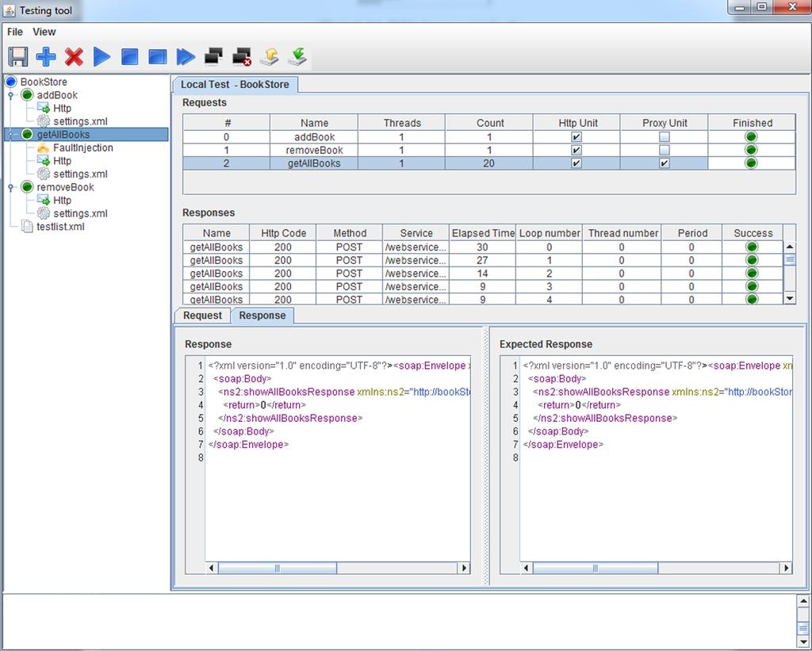Select the FaultInjection tree item
This screenshot has width=812, height=651.
click(82, 147)
